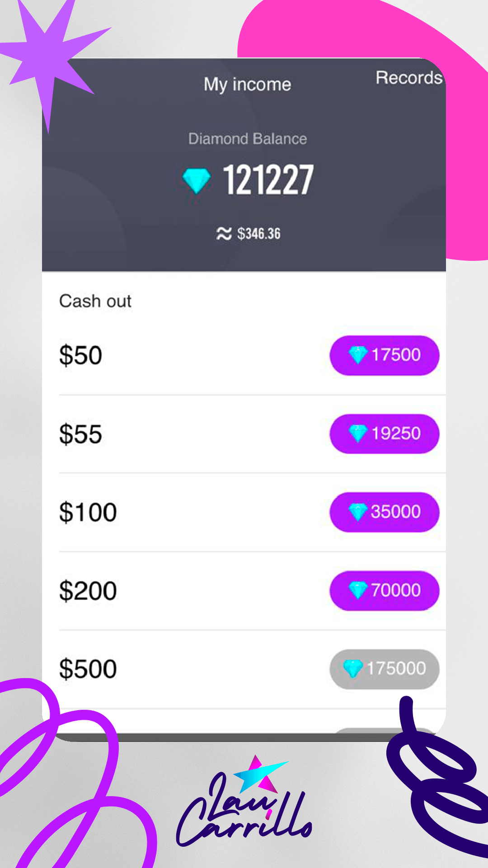The image size is (488, 868).
Task: Tap the 121227 diamond balance number
Action: [x=268, y=180]
